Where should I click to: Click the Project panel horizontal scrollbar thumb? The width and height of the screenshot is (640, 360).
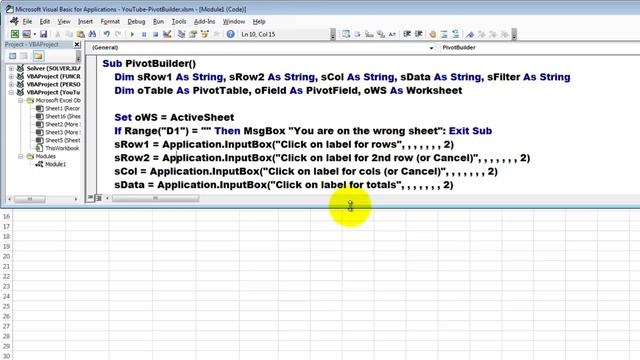[x=30, y=199]
